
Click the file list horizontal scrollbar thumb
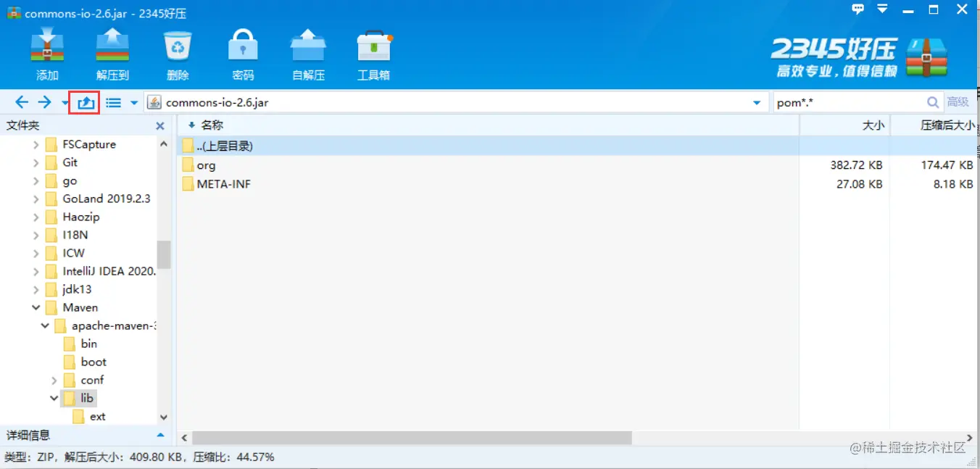pos(412,438)
